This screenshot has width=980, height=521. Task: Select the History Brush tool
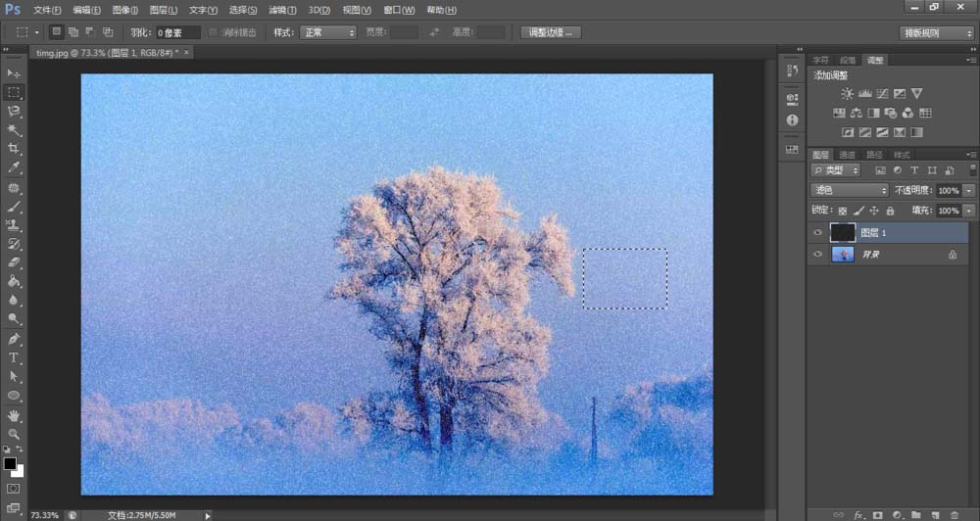(x=13, y=244)
